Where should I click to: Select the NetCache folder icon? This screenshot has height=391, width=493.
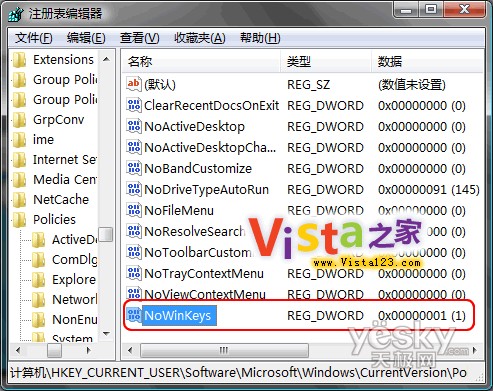pos(20,200)
